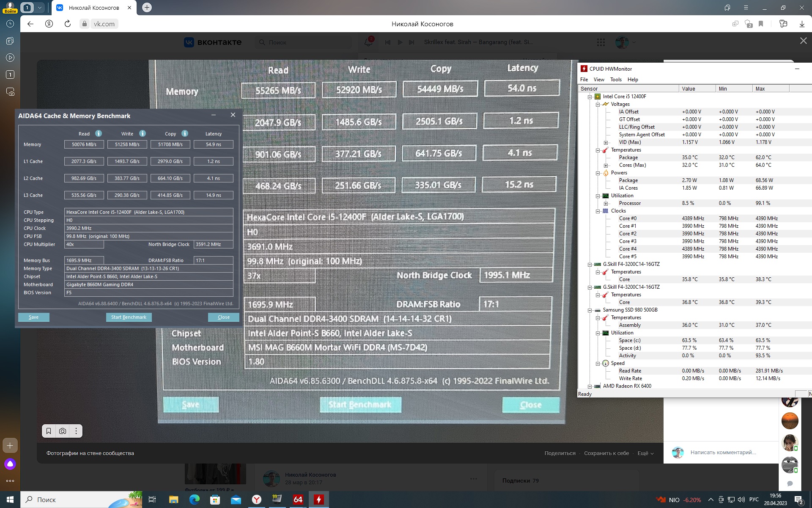Open the Help menu in HWMonitor

pyautogui.click(x=633, y=80)
